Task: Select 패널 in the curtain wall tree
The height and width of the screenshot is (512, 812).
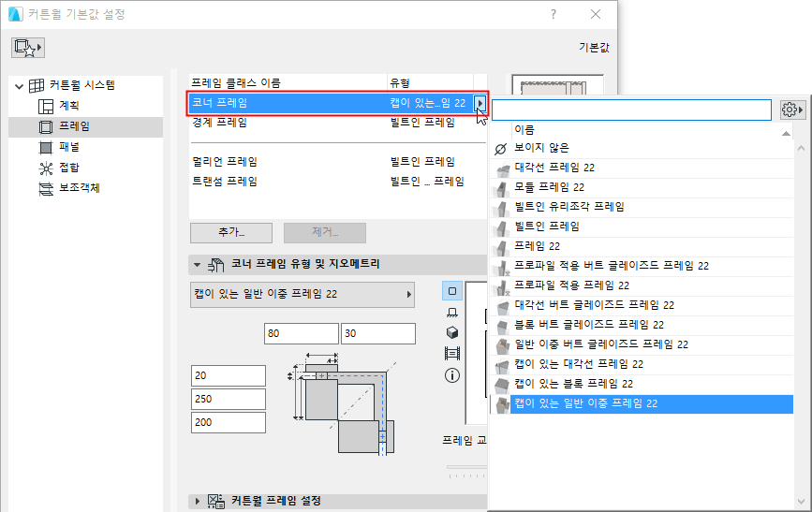Action: [x=68, y=147]
